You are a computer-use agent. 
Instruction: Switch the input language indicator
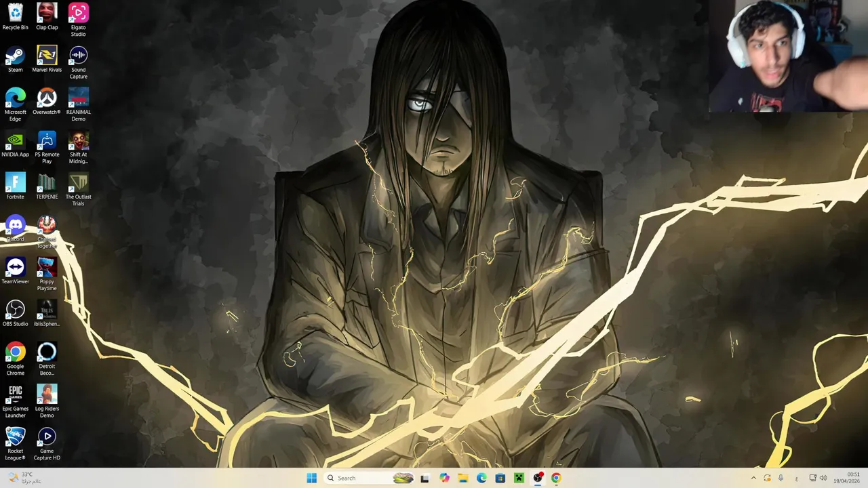797,478
